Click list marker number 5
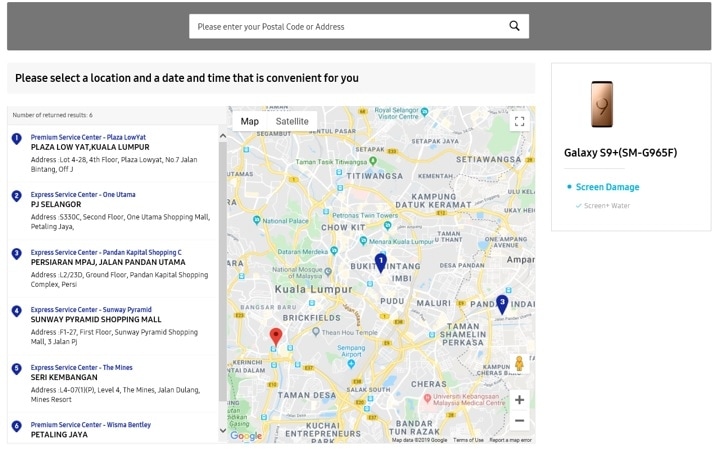 pos(16,369)
